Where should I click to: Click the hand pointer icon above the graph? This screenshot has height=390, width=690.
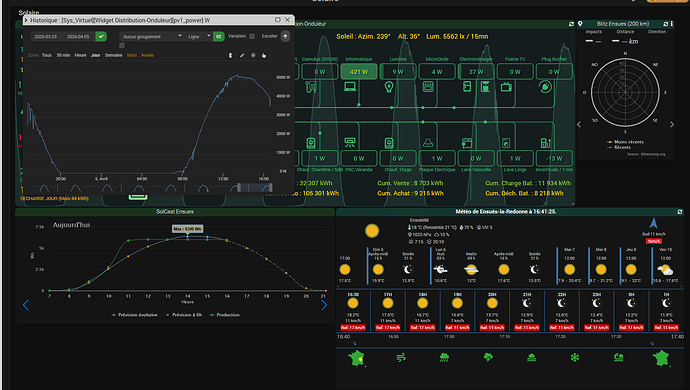pos(264,55)
